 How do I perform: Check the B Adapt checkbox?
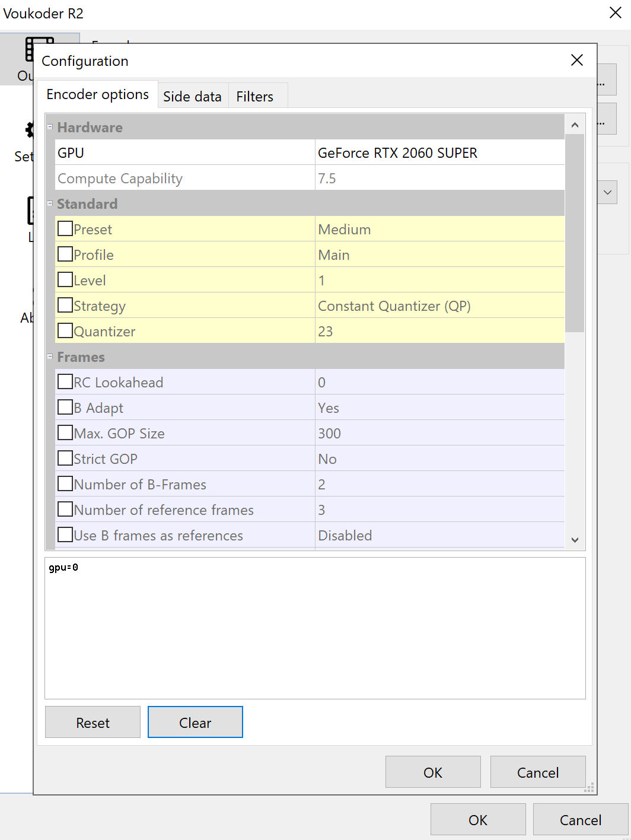[x=65, y=408]
